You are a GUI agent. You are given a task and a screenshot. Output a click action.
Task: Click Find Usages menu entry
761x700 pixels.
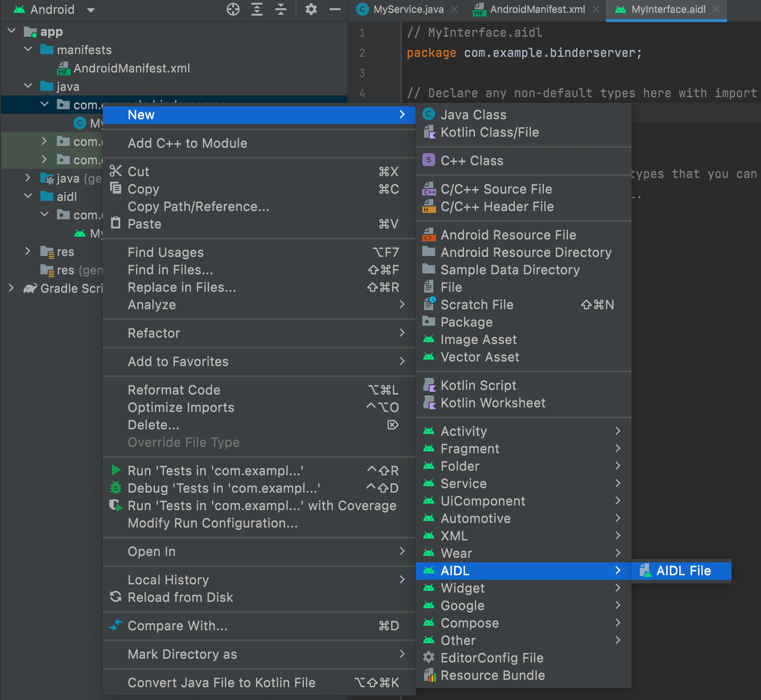(259, 252)
